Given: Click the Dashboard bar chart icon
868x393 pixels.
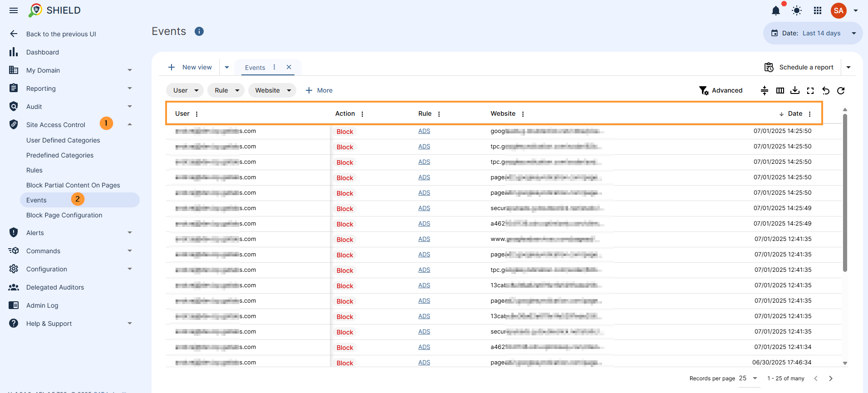Looking at the screenshot, I should pyautogui.click(x=14, y=52).
